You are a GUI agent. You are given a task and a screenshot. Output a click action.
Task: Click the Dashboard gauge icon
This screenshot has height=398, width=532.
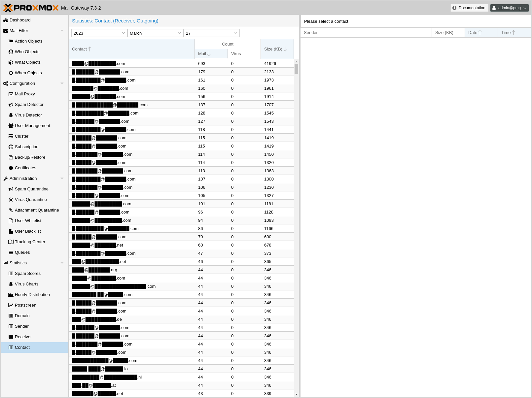click(6, 20)
